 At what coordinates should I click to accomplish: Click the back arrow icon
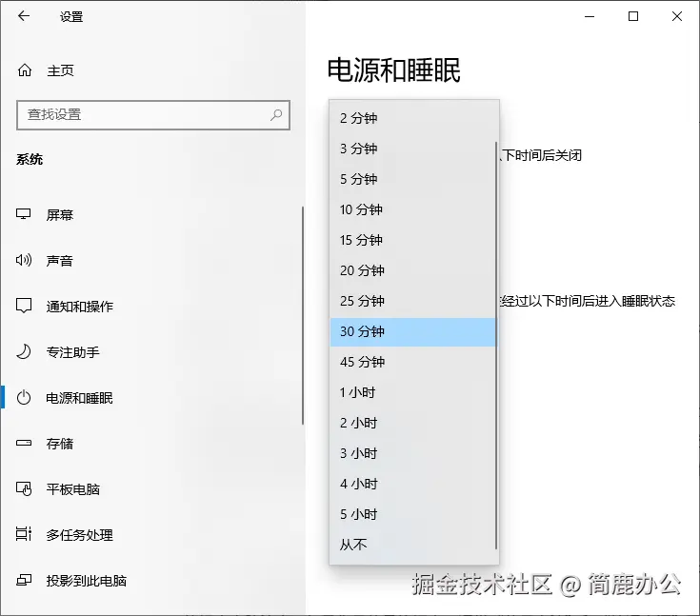(x=24, y=16)
